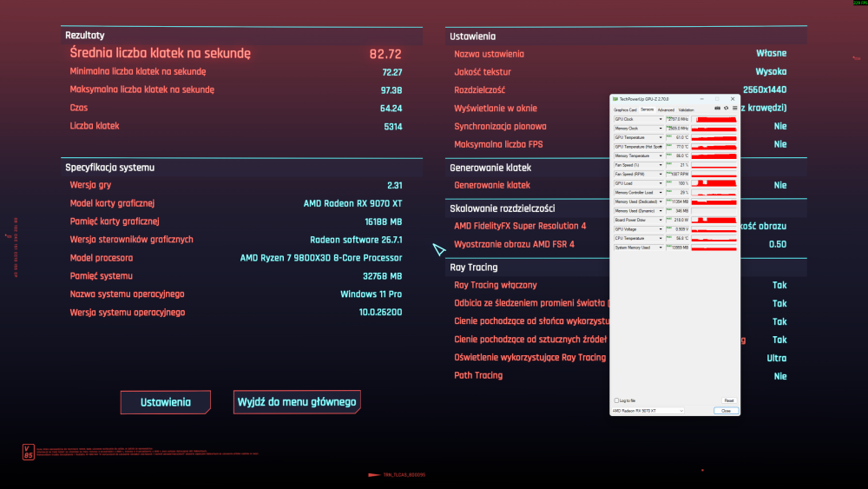Click the 1007 RPM fan speed value
This screenshot has width=868, height=489.
tap(678, 174)
